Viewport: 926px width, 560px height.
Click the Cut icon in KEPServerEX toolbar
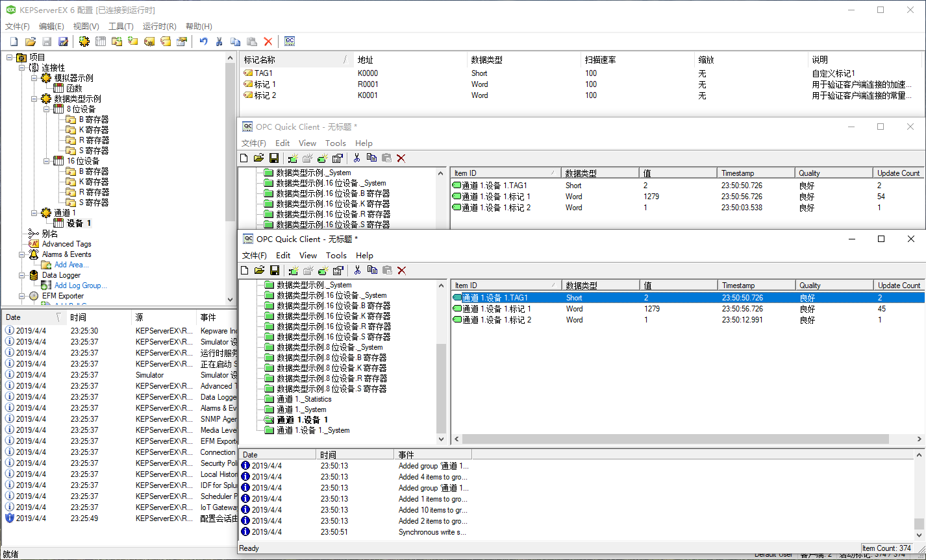(x=219, y=41)
